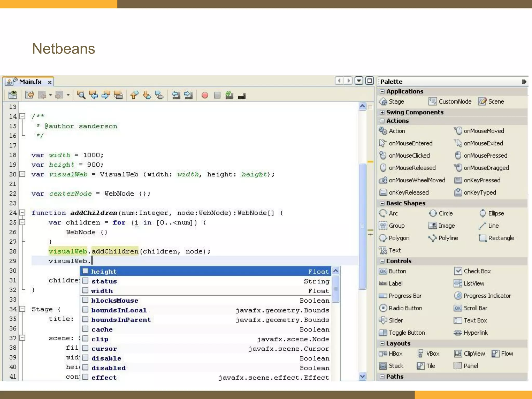Choose status String completion entry
The height and width of the screenshot is (399, 532).
tap(205, 281)
